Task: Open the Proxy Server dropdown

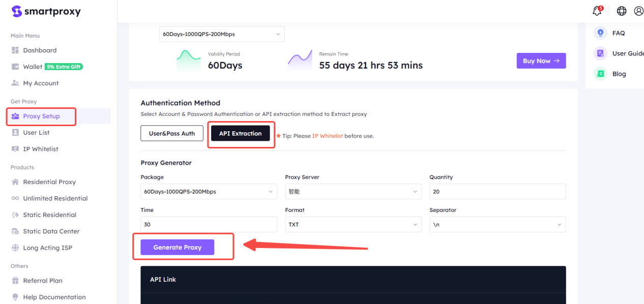Action: [354, 192]
